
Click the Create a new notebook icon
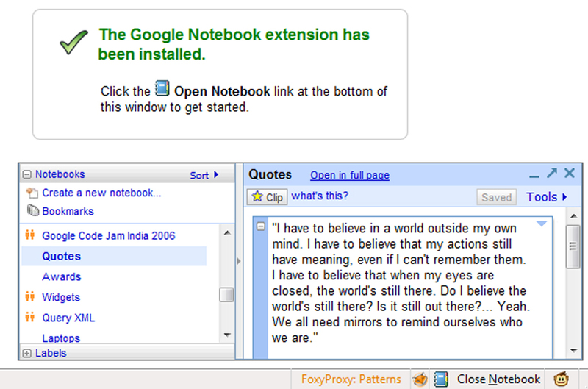pos(32,193)
